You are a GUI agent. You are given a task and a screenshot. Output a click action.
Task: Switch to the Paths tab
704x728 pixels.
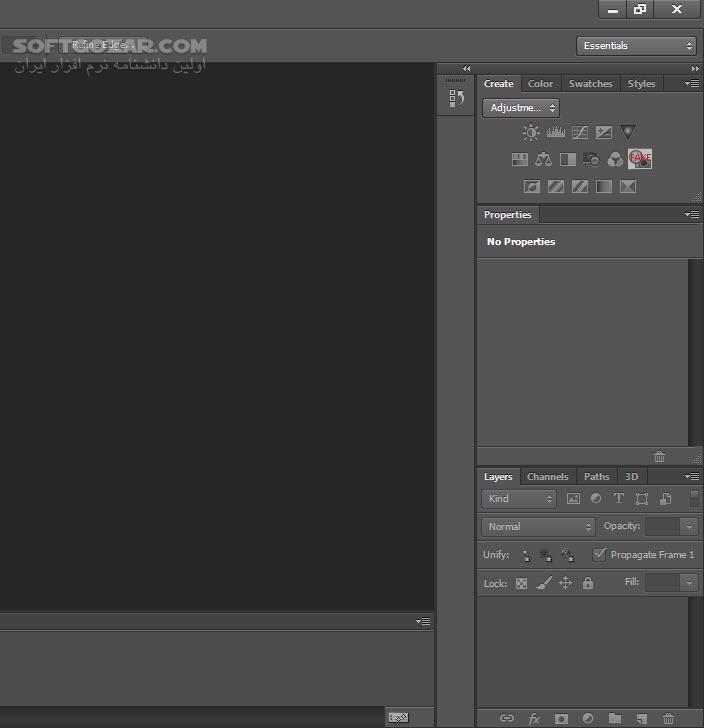click(597, 477)
